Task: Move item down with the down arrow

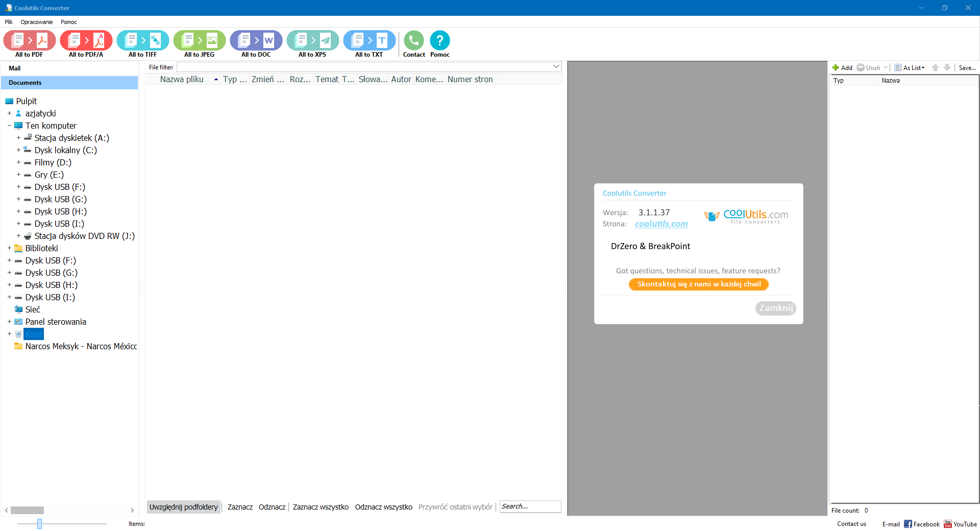Action: point(947,67)
